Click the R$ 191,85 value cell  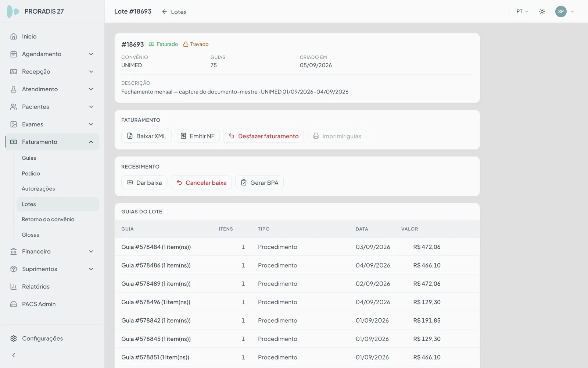pos(427,321)
